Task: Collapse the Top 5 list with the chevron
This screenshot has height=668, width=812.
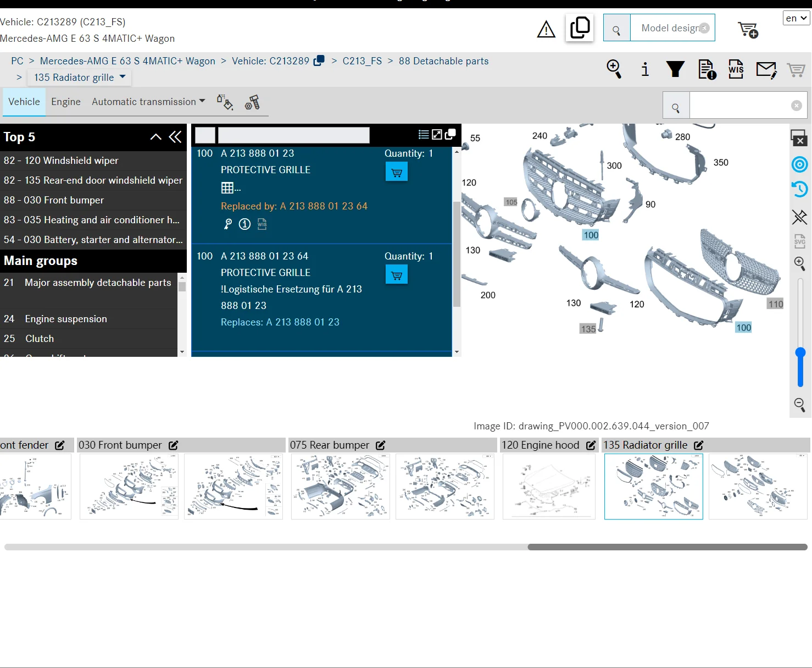Action: pyautogui.click(x=156, y=137)
